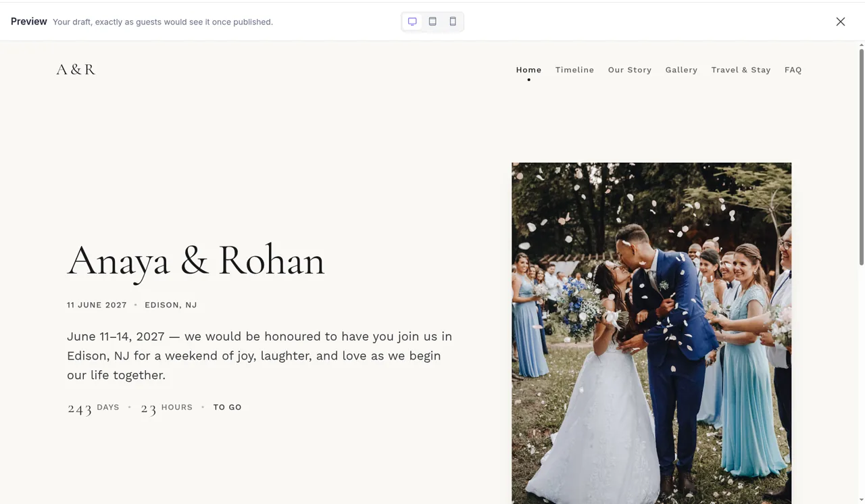
Task: Open the Home nav link
Action: [x=528, y=70]
